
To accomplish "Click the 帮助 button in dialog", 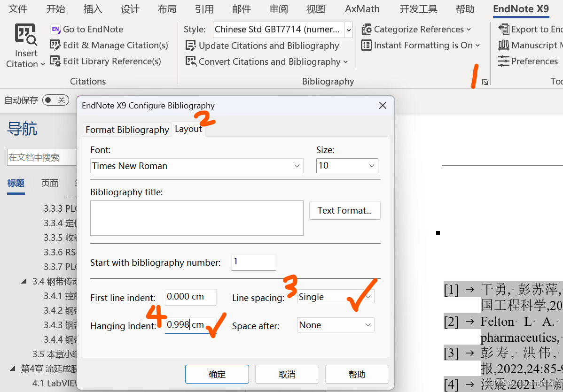I will [357, 374].
